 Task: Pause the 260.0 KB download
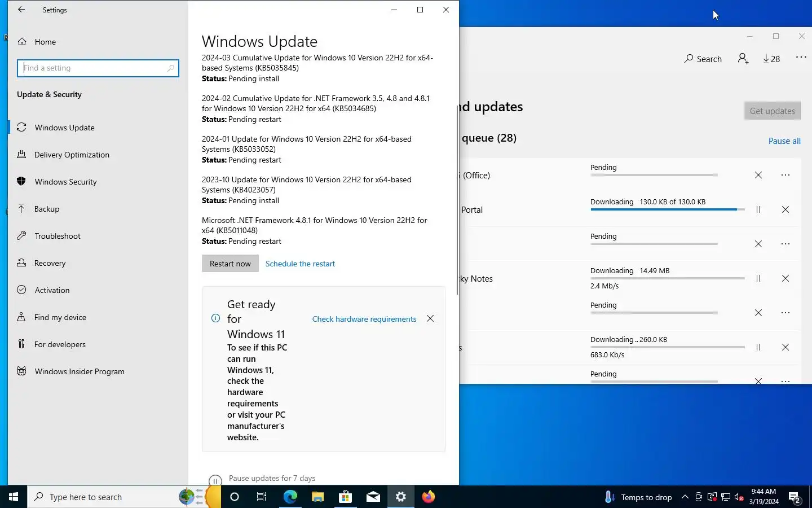coord(758,347)
